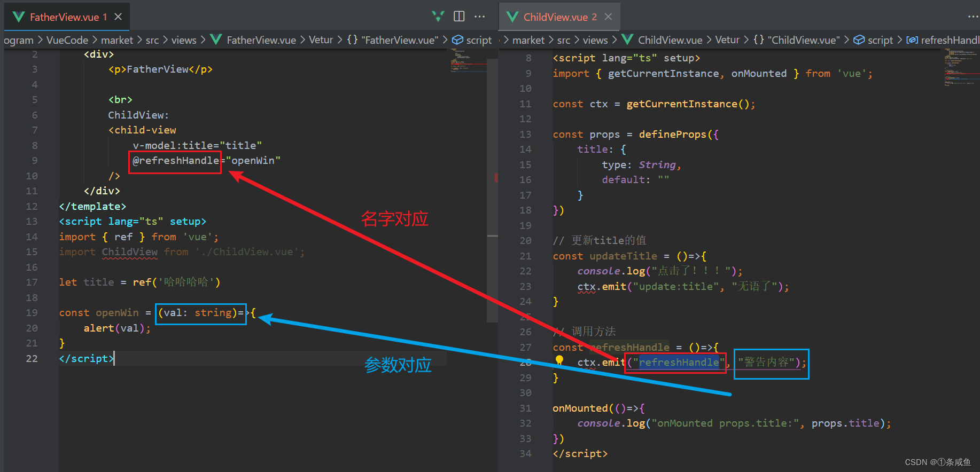Click const updateTitle declaration on line 21
This screenshot has height=472, width=980.
tap(629, 256)
